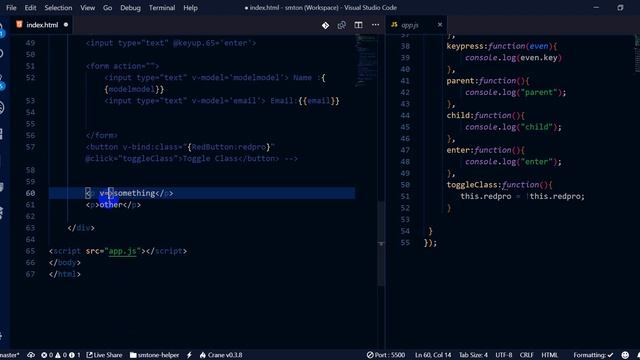Open the Debug menu

click(x=130, y=8)
